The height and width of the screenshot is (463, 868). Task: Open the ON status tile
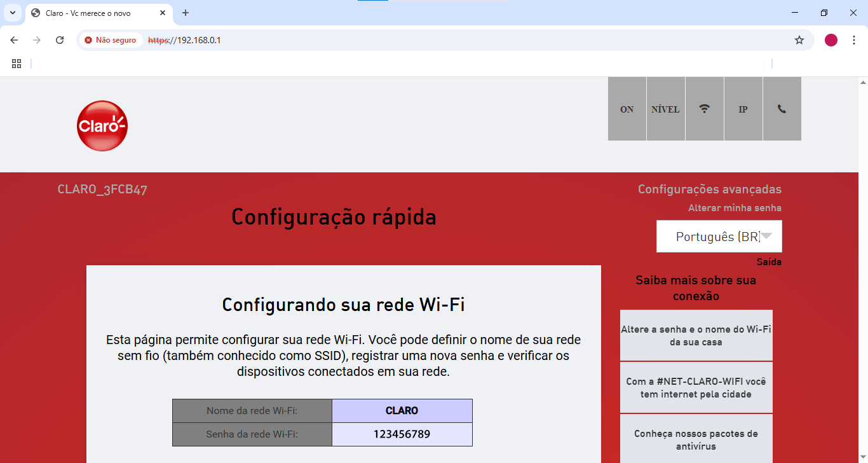[x=627, y=109]
